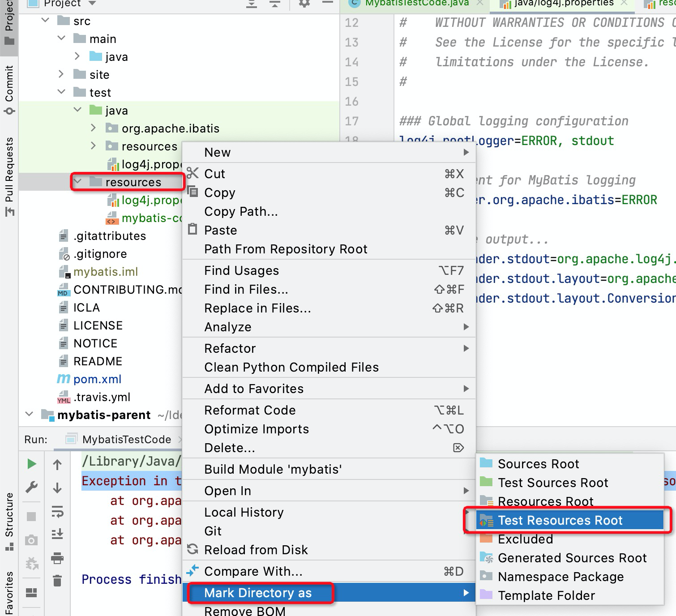
Task: Open run configuration wrench icon
Action: click(31, 487)
